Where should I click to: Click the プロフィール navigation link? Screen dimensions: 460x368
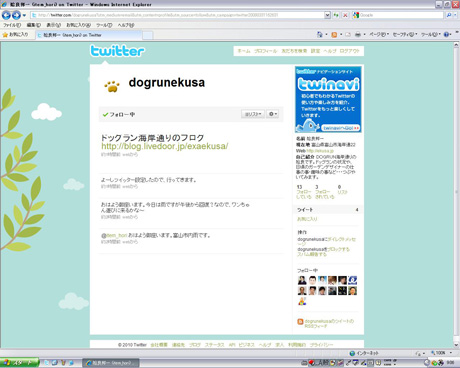tap(265, 51)
